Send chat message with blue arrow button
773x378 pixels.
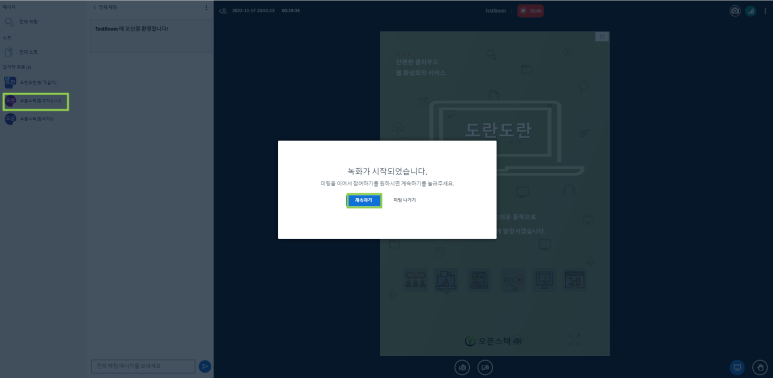tap(205, 366)
